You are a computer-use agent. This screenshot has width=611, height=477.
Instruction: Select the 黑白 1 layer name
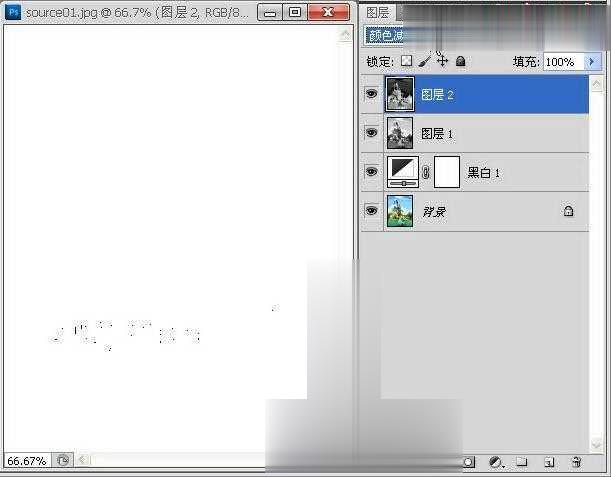tap(483, 172)
